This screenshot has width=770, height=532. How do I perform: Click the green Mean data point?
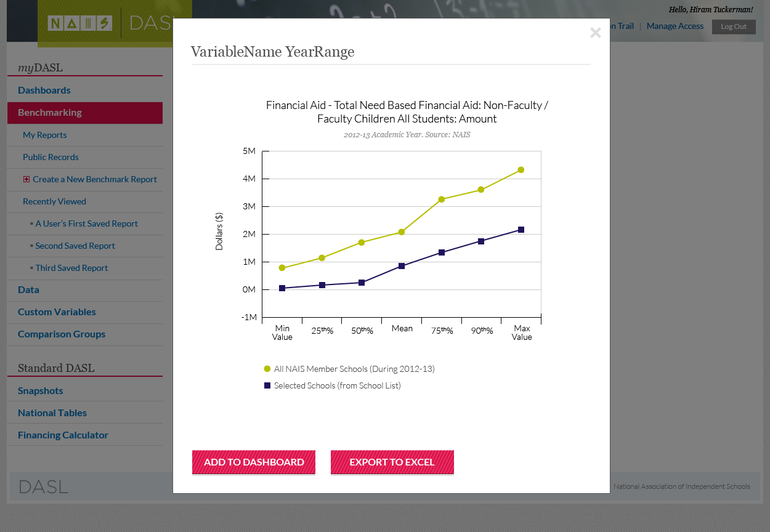point(402,232)
